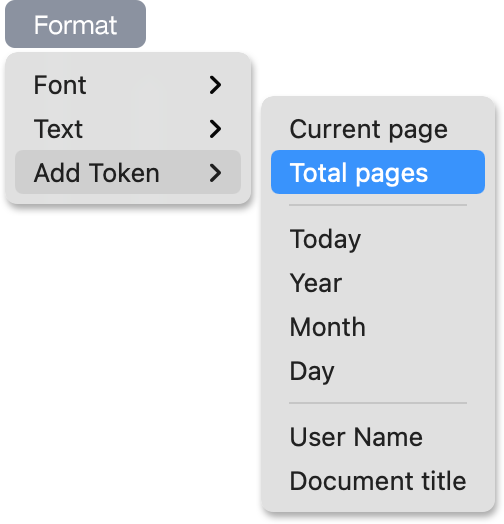
Task: Pick Text in the Format dropdown
Action: (x=128, y=129)
